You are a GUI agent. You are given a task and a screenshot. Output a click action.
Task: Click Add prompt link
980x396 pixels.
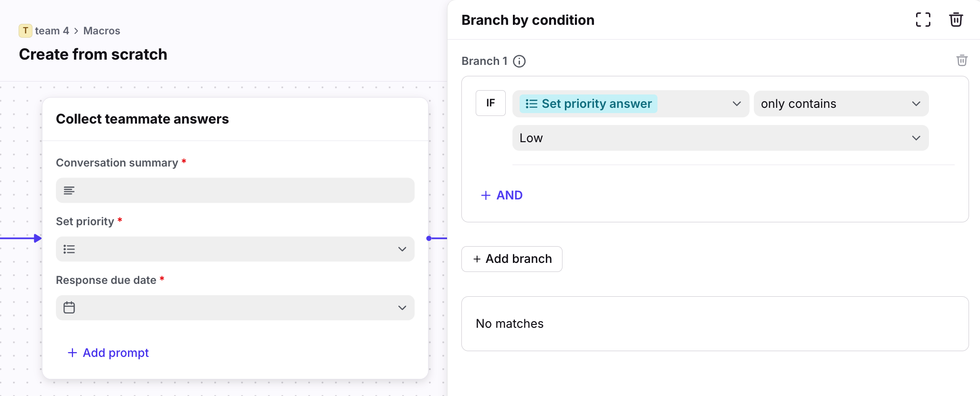pyautogui.click(x=108, y=353)
